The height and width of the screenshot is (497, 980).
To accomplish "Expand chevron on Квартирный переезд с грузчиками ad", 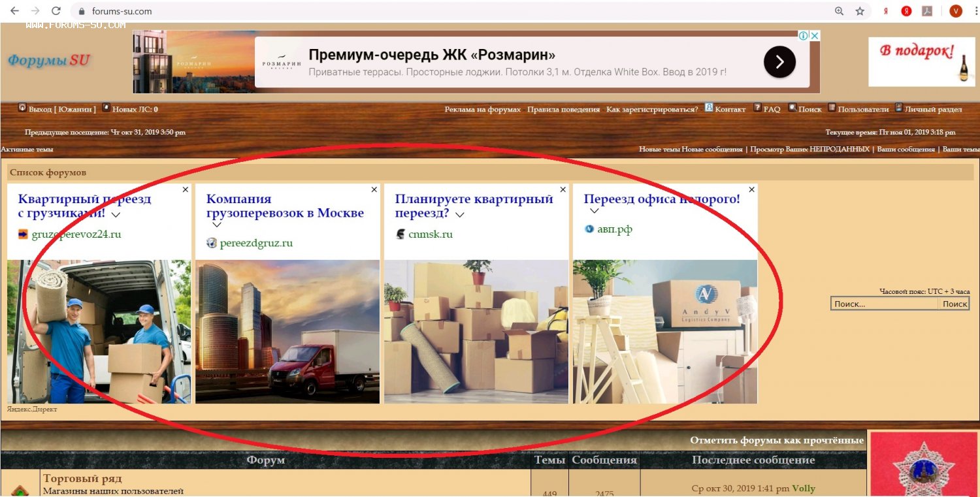I will coord(116,214).
